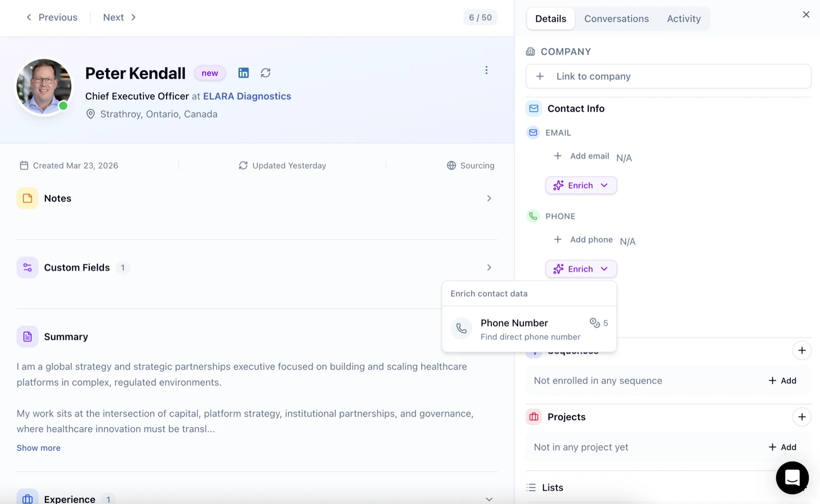The height and width of the screenshot is (504, 820).
Task: Click Peter Kendall's profile photo
Action: 44,87
